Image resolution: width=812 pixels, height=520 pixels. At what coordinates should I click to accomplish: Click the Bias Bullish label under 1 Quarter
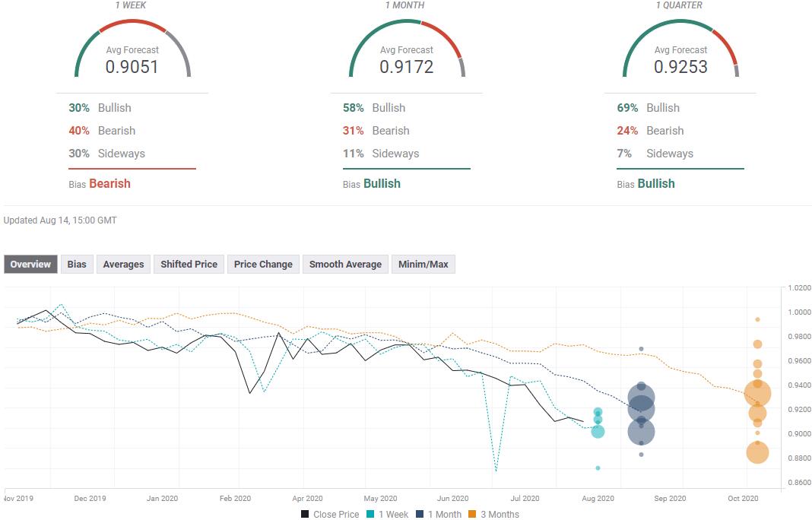(x=645, y=184)
